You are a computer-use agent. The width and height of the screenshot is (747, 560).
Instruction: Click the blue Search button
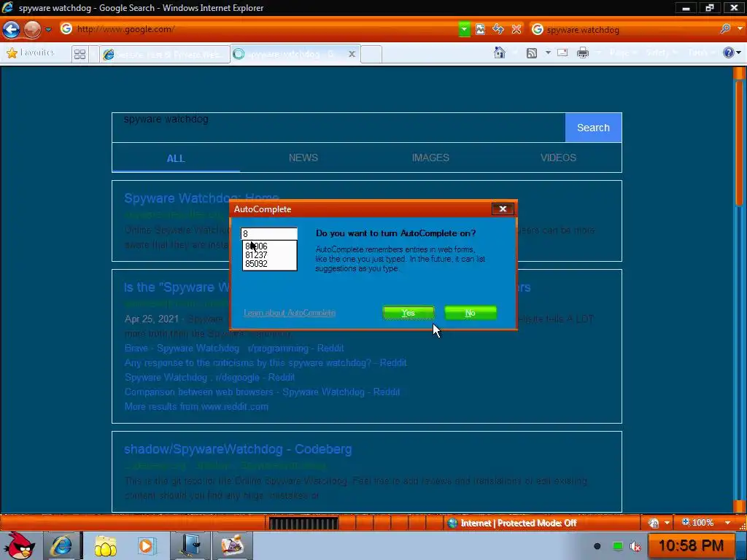pos(593,128)
